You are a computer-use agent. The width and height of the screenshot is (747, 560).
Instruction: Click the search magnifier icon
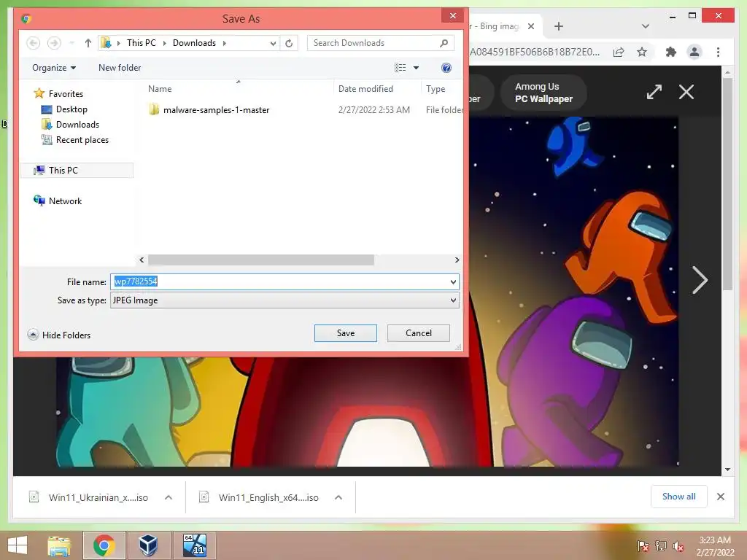tap(444, 43)
